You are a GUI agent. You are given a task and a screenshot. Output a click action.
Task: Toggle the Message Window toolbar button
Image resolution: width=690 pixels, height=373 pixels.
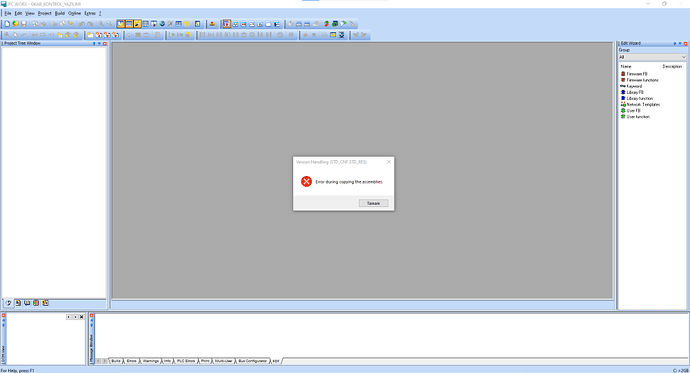tap(129, 24)
